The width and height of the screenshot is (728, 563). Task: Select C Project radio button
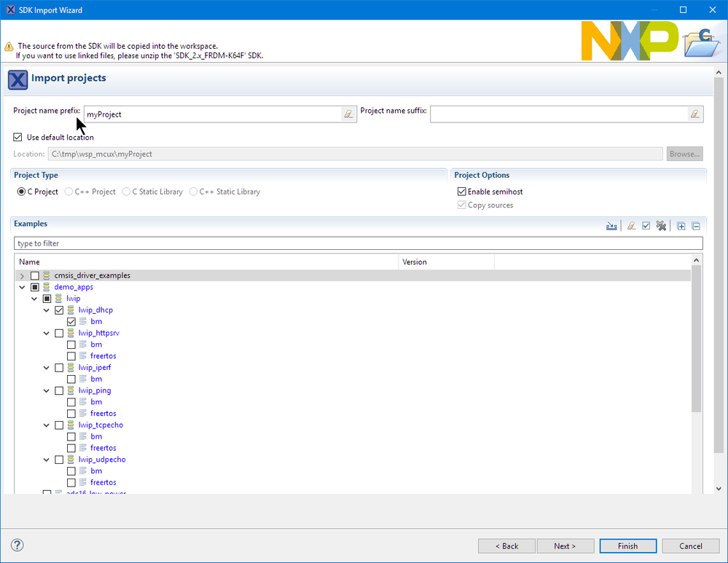tap(21, 192)
